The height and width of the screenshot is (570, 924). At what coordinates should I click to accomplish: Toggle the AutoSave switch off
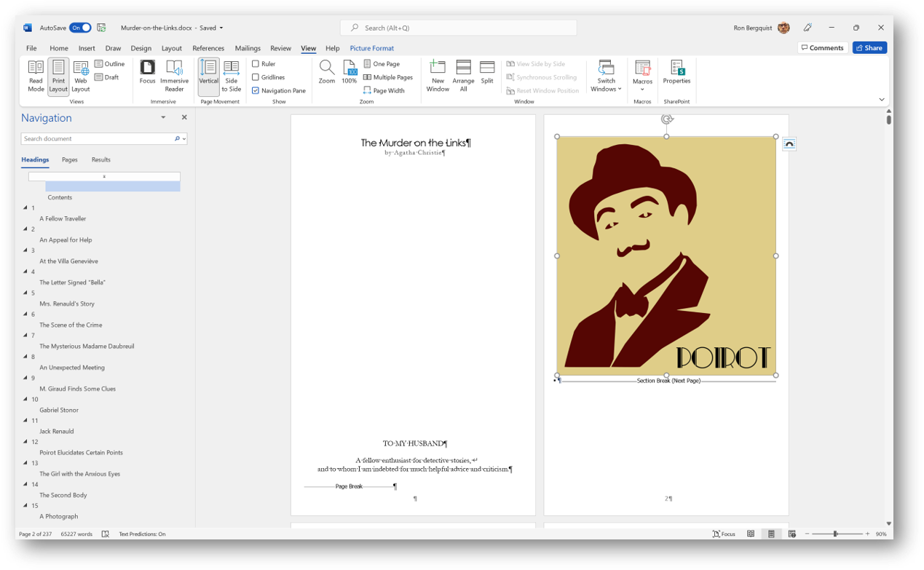(x=80, y=28)
